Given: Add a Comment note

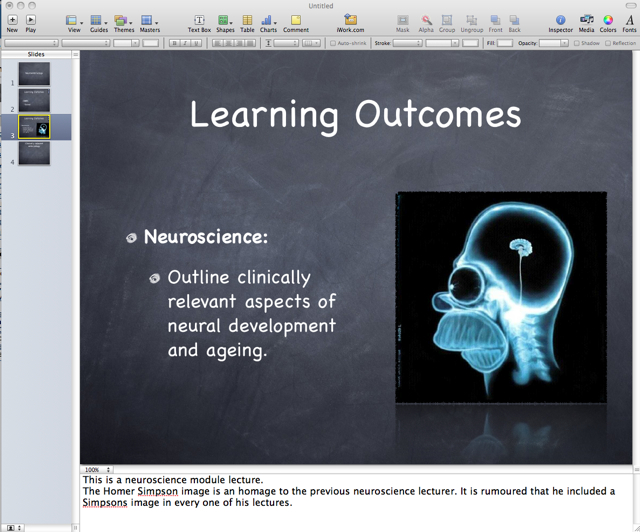Looking at the screenshot, I should click(296, 23).
